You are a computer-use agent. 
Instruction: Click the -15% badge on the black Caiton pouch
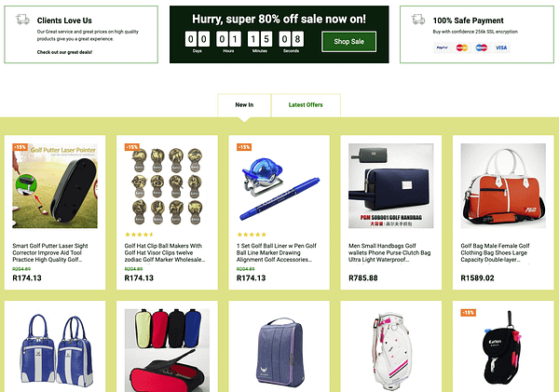(468, 313)
